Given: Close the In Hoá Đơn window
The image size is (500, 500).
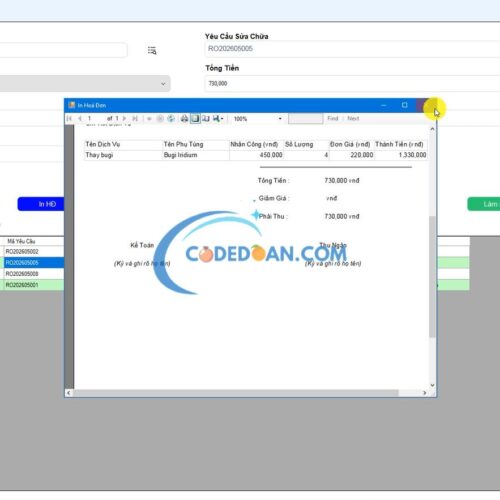Looking at the screenshot, I should click(x=427, y=105).
